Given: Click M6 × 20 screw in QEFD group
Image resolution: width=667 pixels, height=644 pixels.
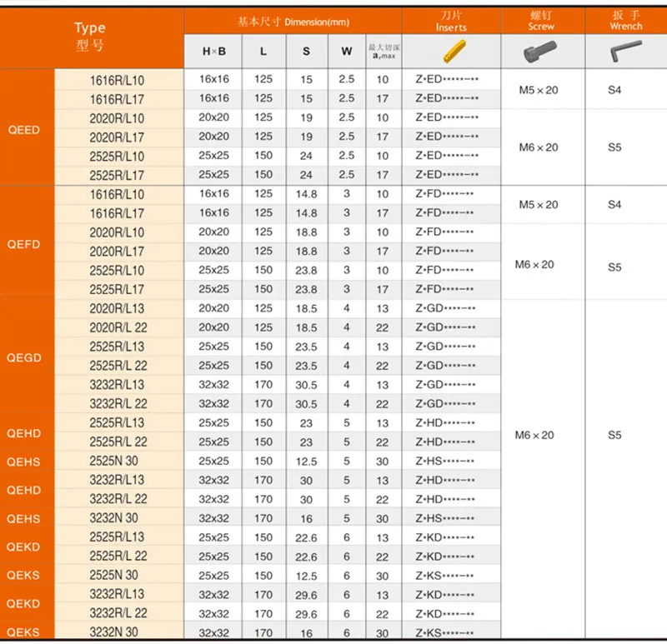Looking at the screenshot, I should [x=534, y=265].
